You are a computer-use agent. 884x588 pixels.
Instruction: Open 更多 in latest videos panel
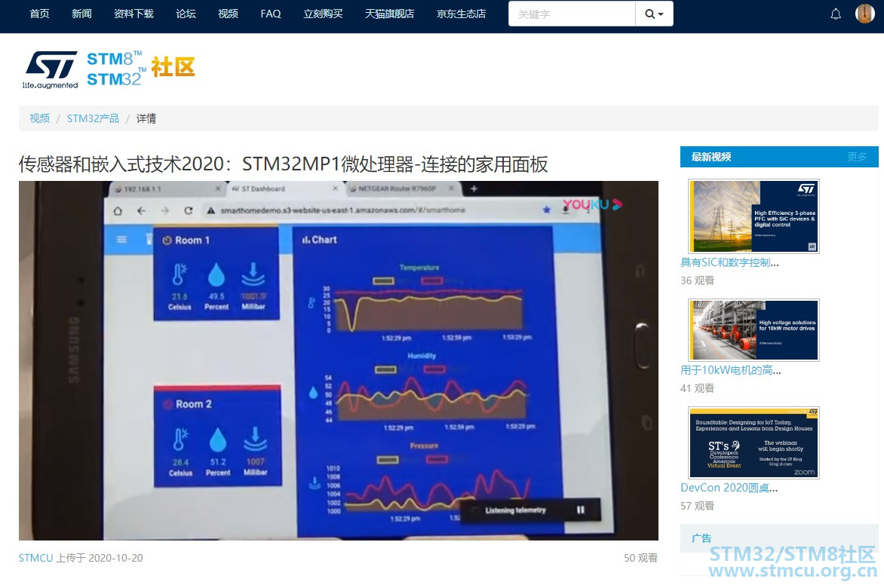tap(857, 157)
